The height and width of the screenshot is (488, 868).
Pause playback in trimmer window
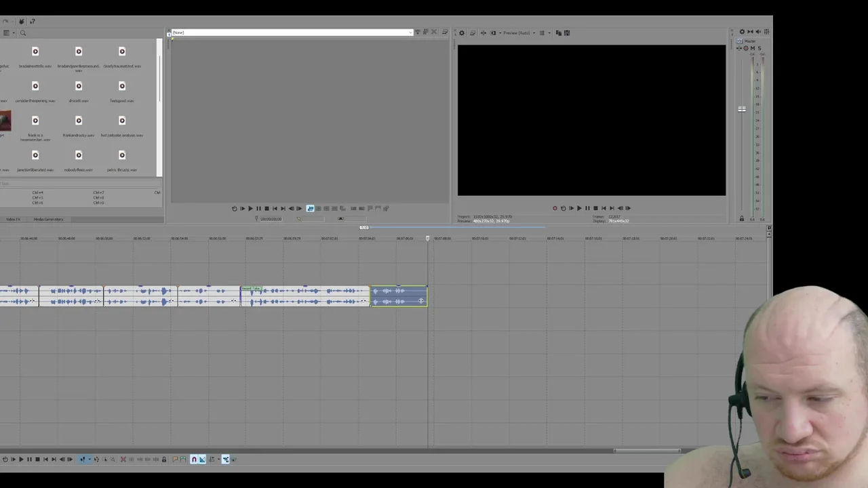point(258,209)
